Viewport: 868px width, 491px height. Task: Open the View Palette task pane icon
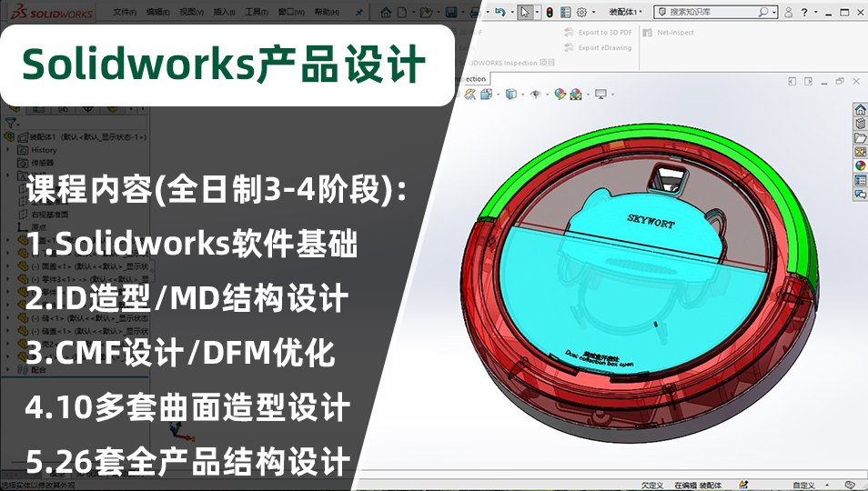(860, 152)
